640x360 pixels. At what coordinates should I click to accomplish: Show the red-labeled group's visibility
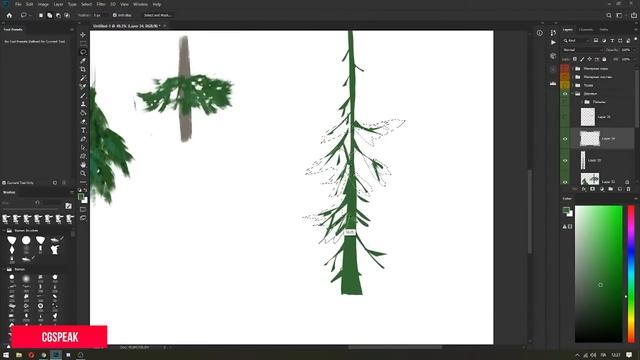coord(565,69)
